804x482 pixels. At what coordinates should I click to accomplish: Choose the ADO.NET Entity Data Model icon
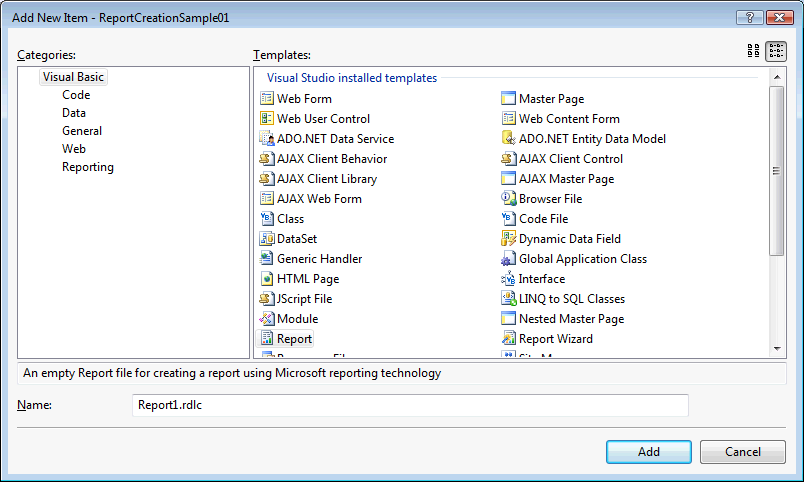(x=509, y=139)
